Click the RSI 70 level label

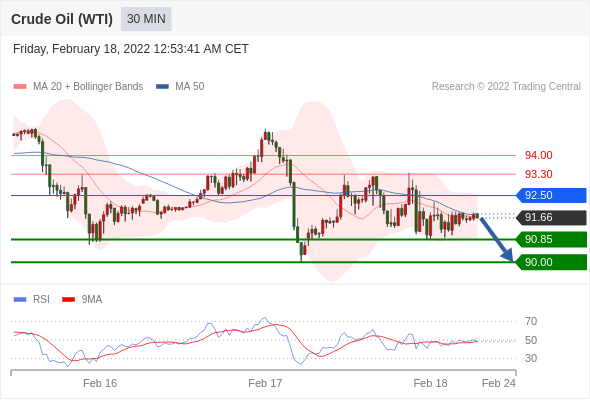pos(531,321)
